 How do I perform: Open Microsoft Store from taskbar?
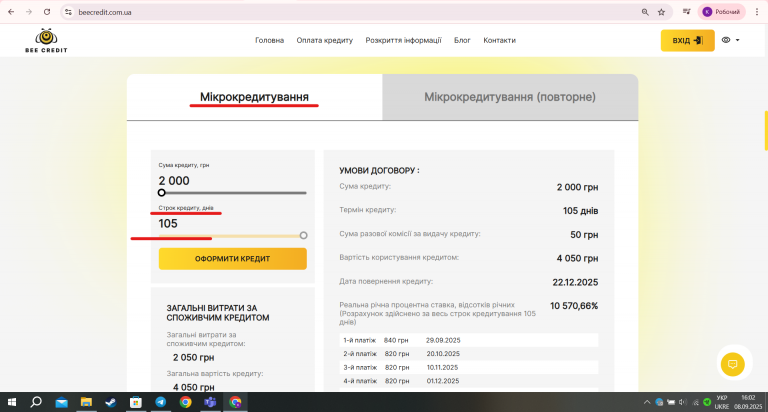(136, 402)
